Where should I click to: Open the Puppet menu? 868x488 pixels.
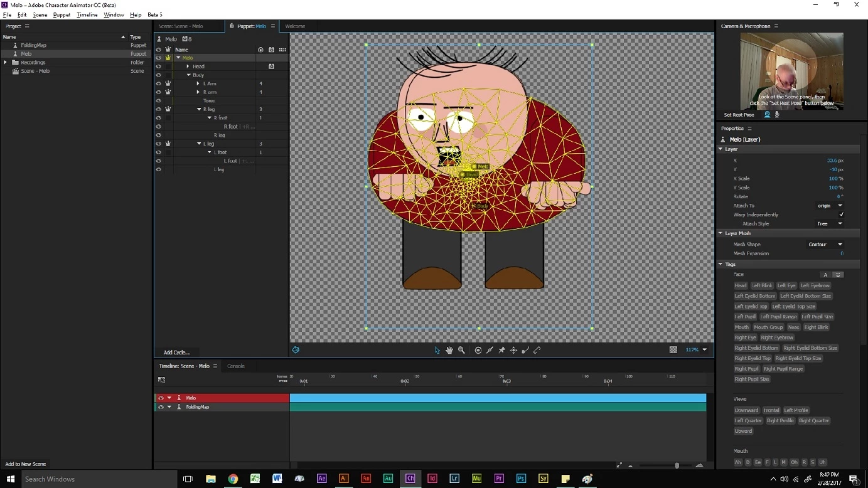click(62, 14)
